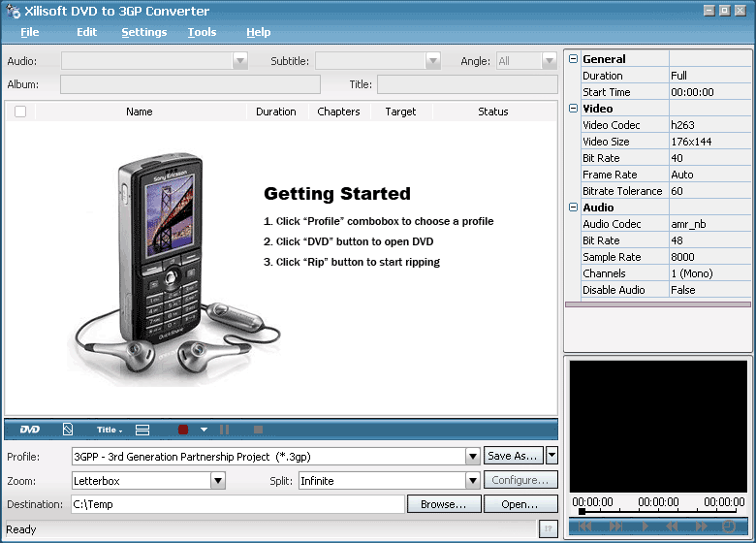The width and height of the screenshot is (756, 543).
Task: Select the Video Codec h263 value
Action: (x=709, y=125)
